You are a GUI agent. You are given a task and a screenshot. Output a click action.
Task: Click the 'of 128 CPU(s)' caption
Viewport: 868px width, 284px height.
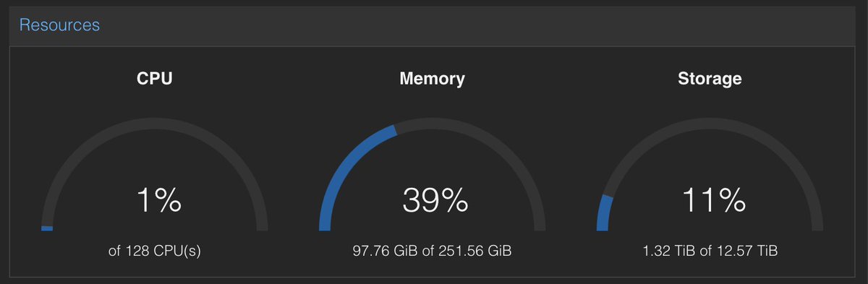click(x=155, y=251)
